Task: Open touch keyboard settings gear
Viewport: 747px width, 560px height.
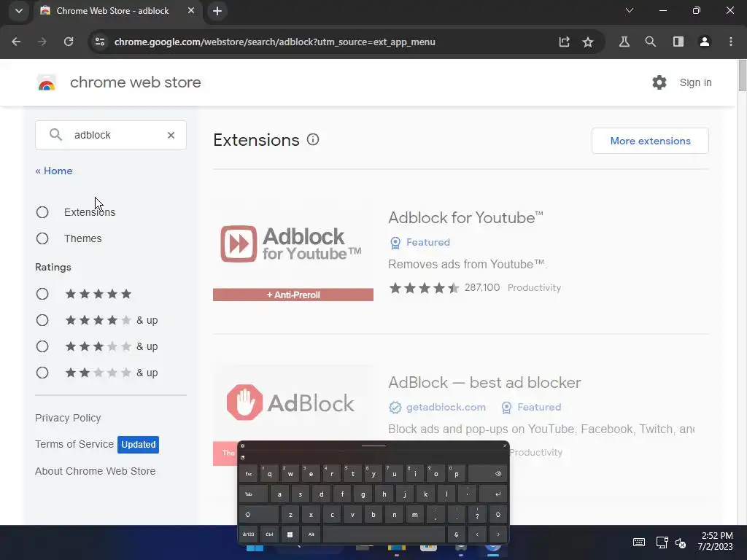Action: [242, 446]
